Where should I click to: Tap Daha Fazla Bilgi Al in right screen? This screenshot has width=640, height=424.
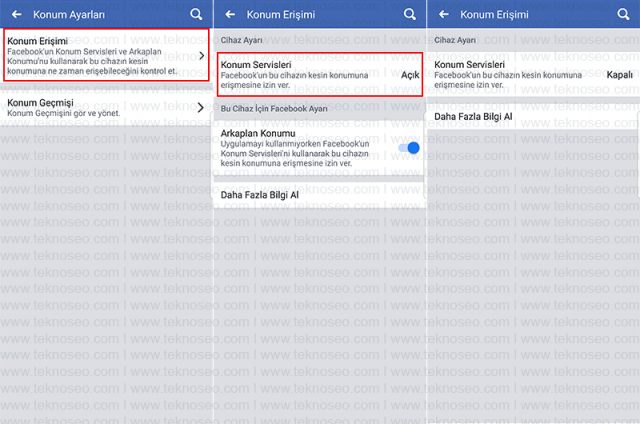pos(533,117)
